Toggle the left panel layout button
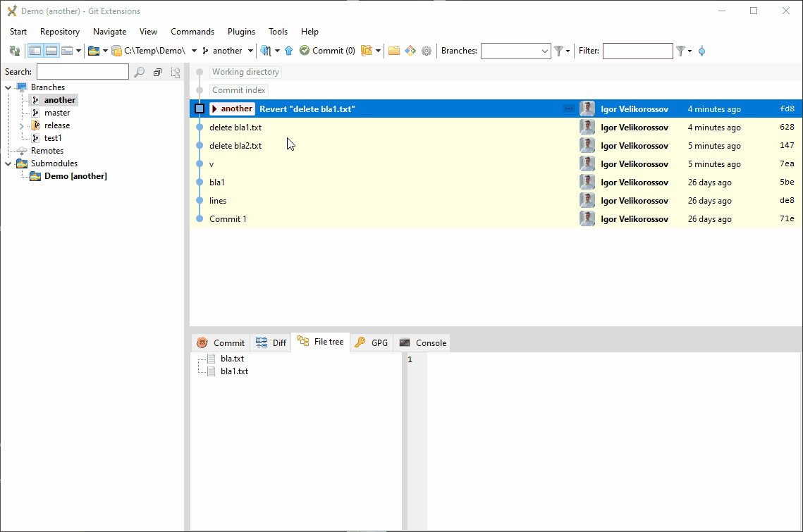The image size is (803, 532). tap(35, 51)
